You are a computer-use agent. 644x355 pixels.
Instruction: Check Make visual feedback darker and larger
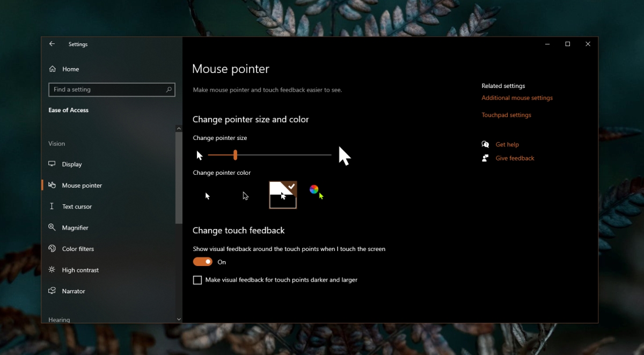(x=197, y=280)
